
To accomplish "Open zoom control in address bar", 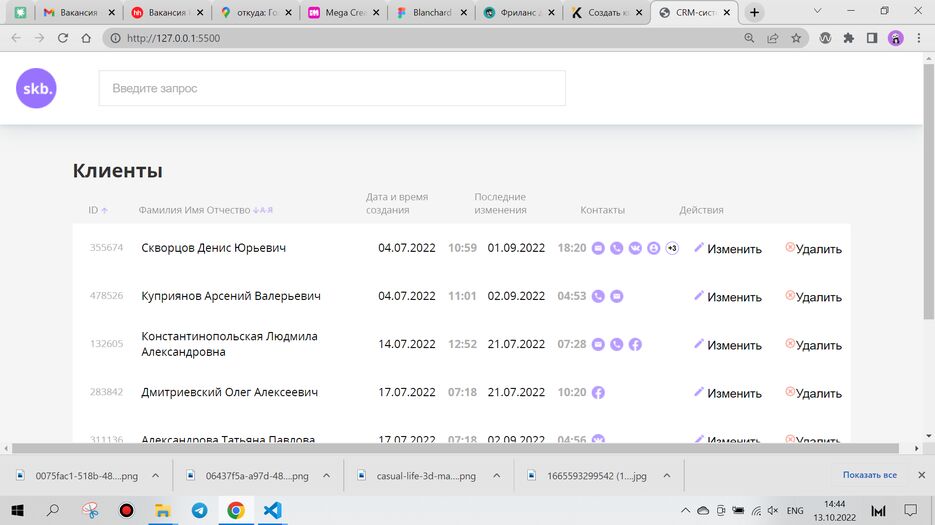I will pos(749,38).
